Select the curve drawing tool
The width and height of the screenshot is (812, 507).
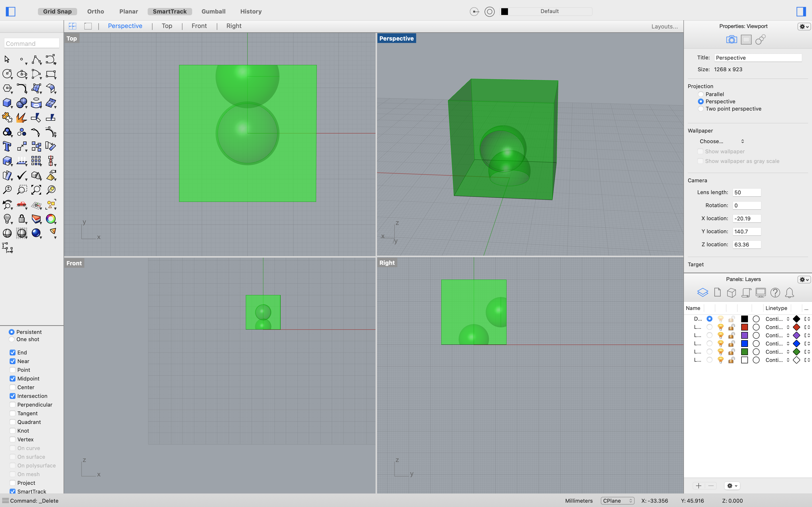(37, 59)
